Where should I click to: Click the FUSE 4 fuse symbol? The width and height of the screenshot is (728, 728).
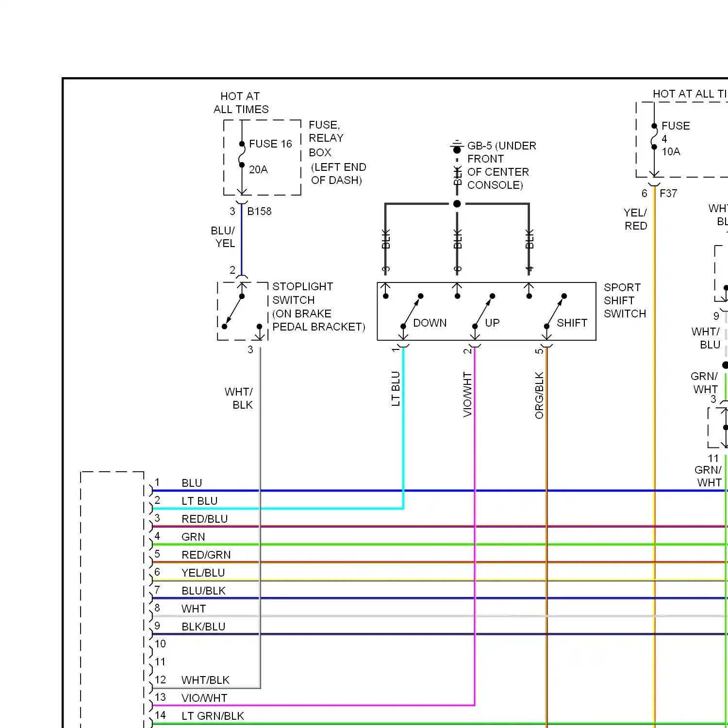pos(654,136)
